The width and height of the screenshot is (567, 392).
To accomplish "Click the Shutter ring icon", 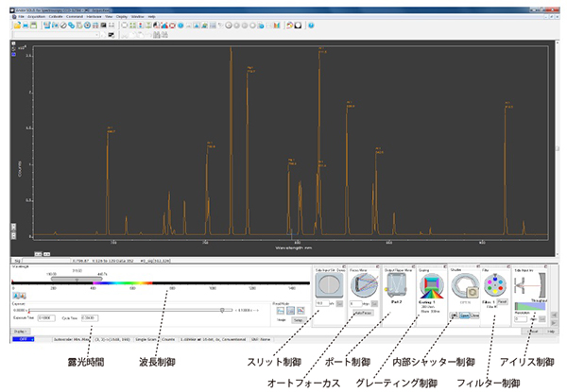I will (465, 286).
